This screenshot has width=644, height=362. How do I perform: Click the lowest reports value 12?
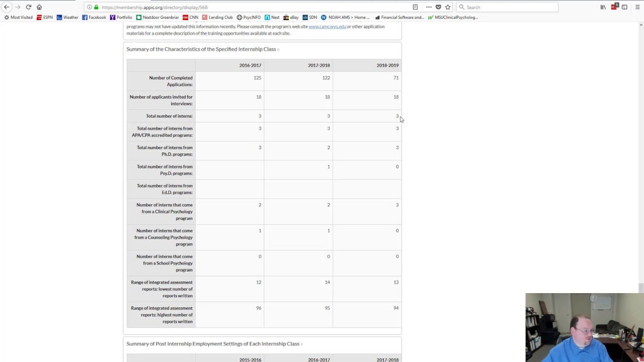point(259,283)
